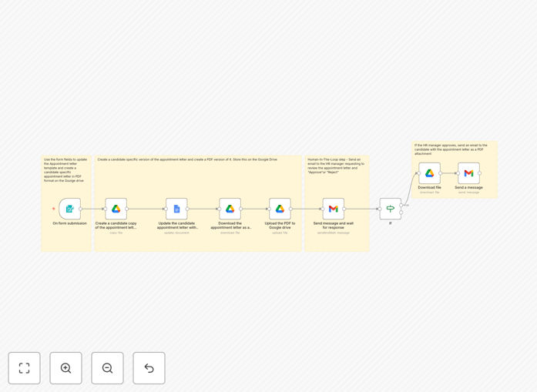Click the 'Send message and wait for response' label

[x=334, y=226]
